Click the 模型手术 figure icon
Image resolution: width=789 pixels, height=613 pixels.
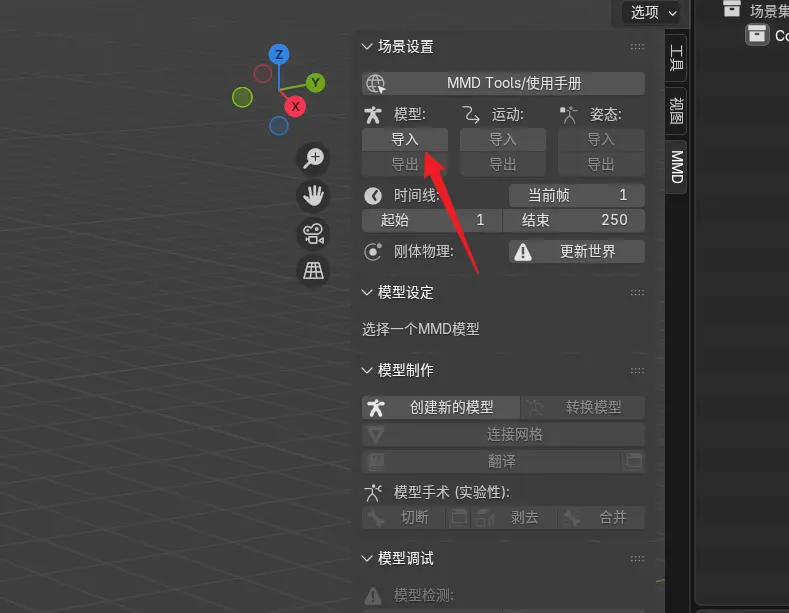[x=373, y=493]
